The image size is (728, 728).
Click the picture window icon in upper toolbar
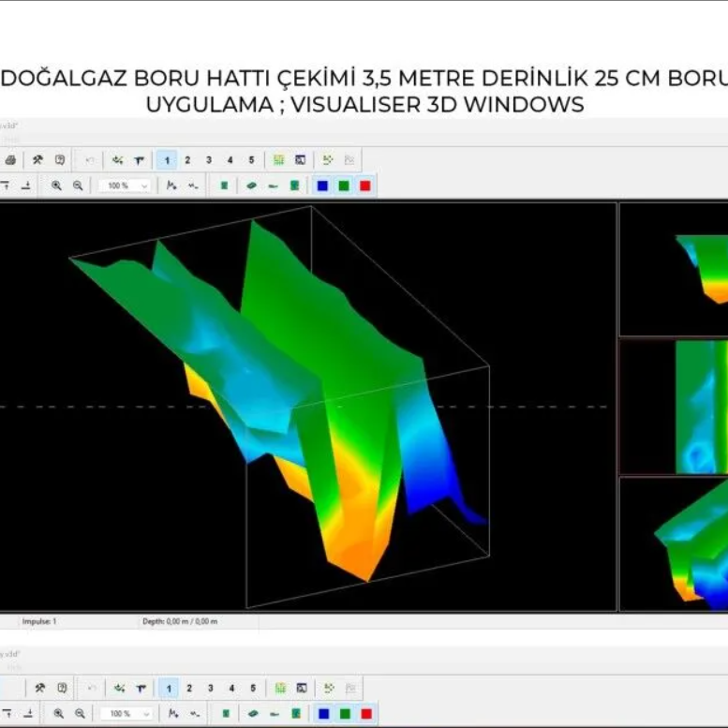pyautogui.click(x=301, y=160)
